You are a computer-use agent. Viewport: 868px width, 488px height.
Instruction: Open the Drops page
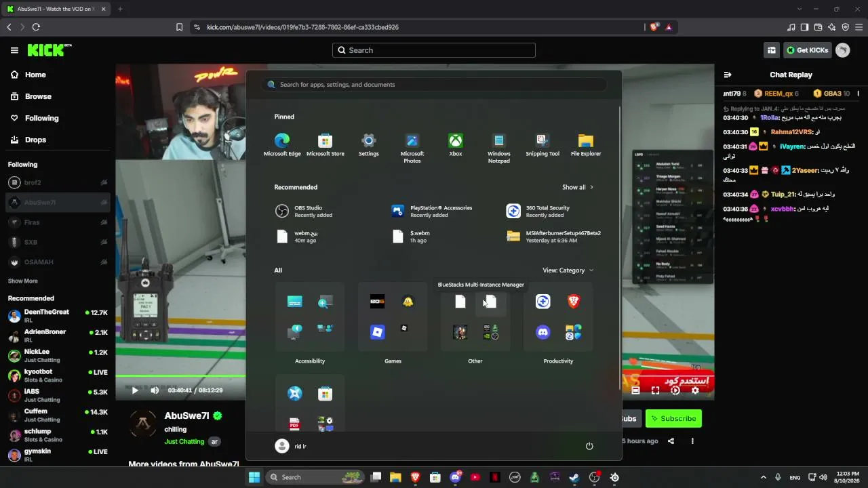click(x=28, y=140)
